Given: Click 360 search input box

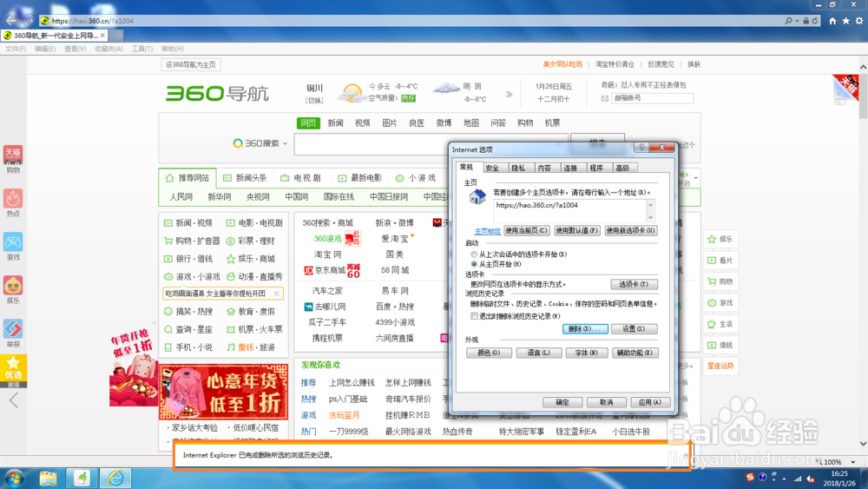Looking at the screenshot, I should [431, 144].
